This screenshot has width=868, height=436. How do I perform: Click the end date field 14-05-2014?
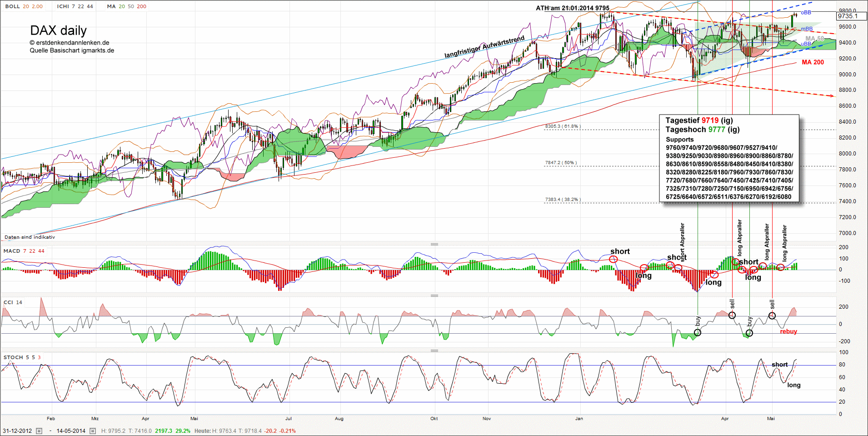click(71, 431)
